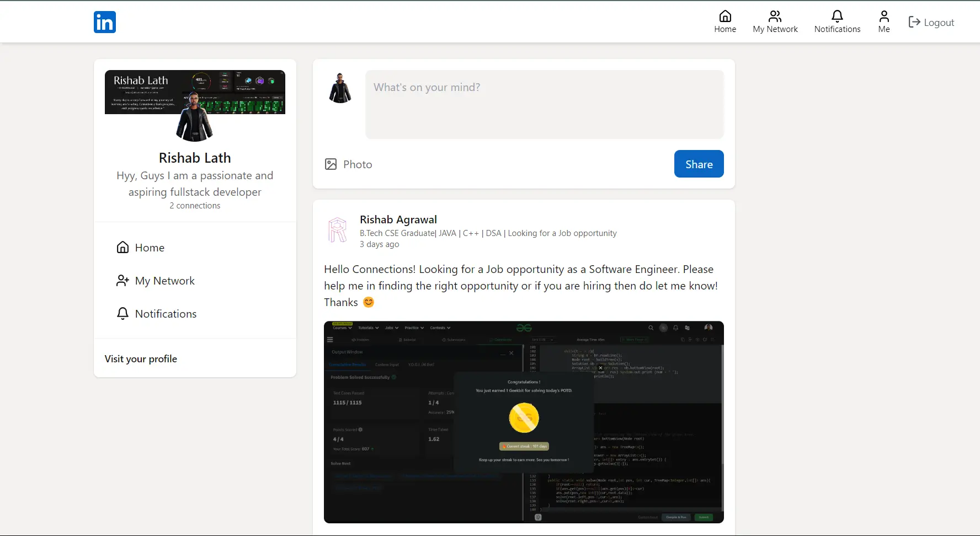This screenshot has height=536, width=980.
Task: View Rishab Lath's 2 connections
Action: click(194, 205)
